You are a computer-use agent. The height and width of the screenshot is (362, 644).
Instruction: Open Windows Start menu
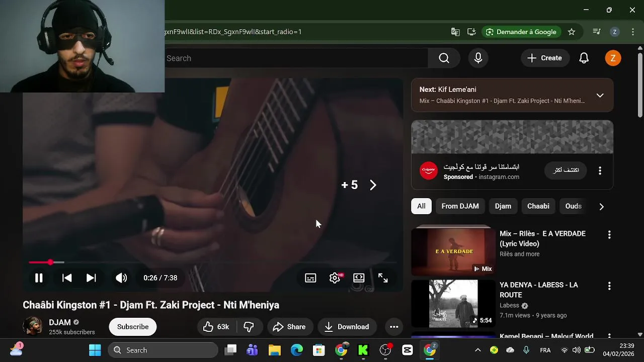point(95,350)
